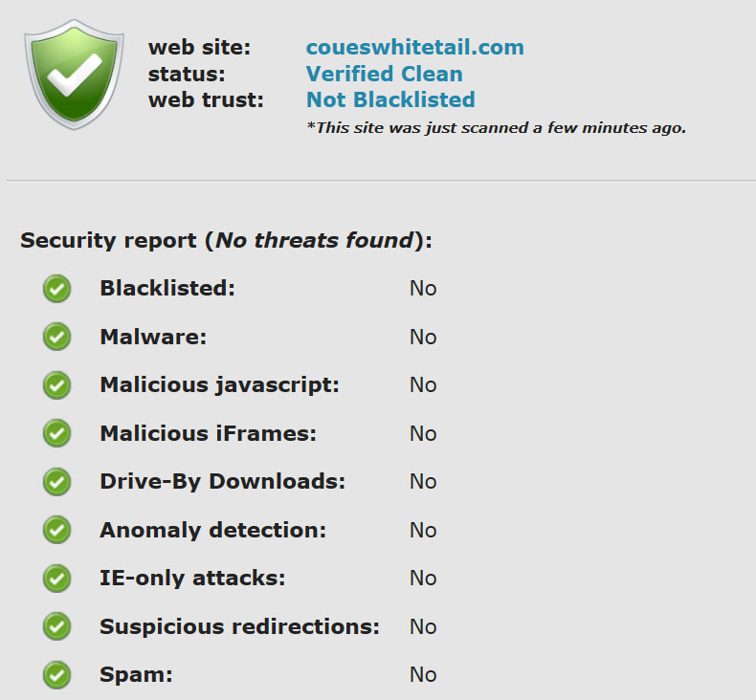Image resolution: width=756 pixels, height=700 pixels.
Task: Click the No value next to Spam
Action: (423, 674)
